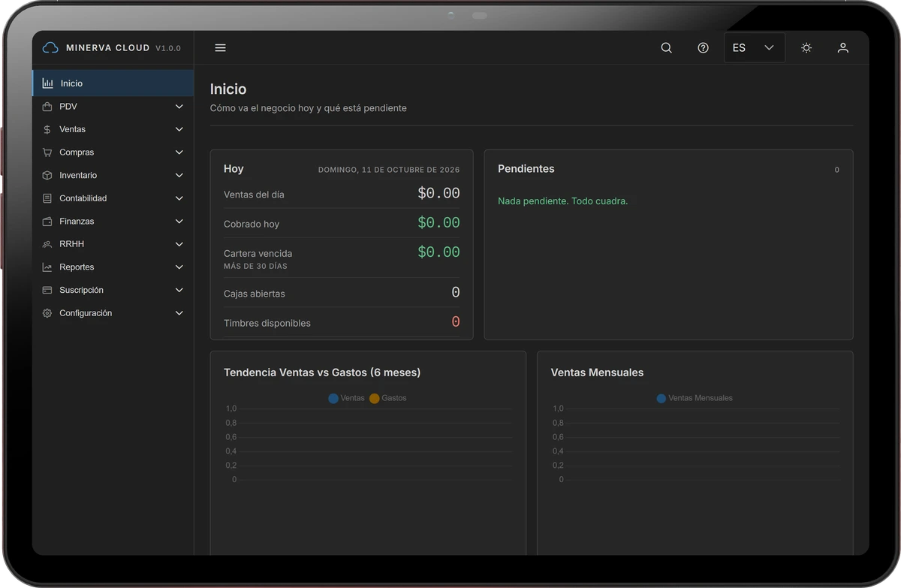Image resolution: width=901 pixels, height=588 pixels.
Task: Expand the PDV menu chevron
Action: coord(179,107)
